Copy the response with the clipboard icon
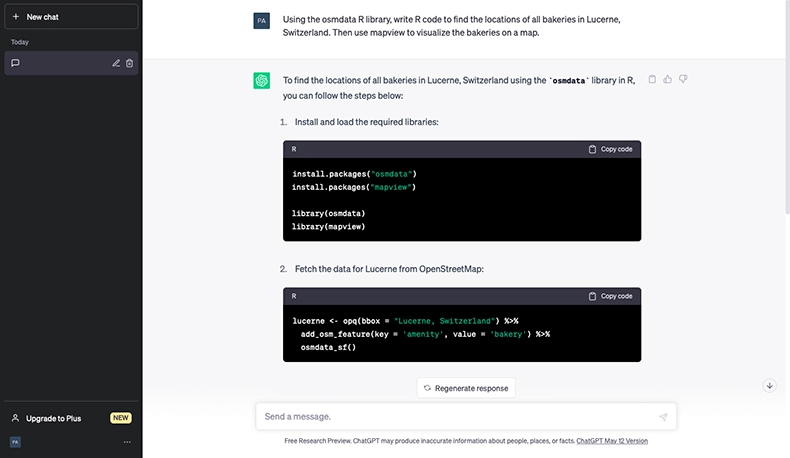The width and height of the screenshot is (790, 458). pos(652,79)
